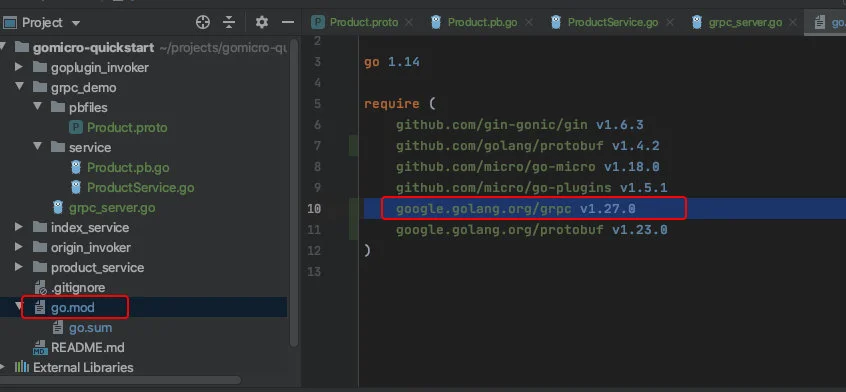Viewport: 846px width, 392px height.
Task: Click the github.com/golang/protobuf dependency line
Action: (x=528, y=146)
